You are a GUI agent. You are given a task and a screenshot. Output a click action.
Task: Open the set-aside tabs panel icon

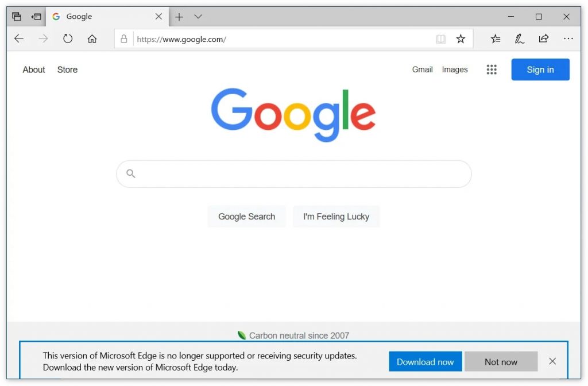(17, 17)
